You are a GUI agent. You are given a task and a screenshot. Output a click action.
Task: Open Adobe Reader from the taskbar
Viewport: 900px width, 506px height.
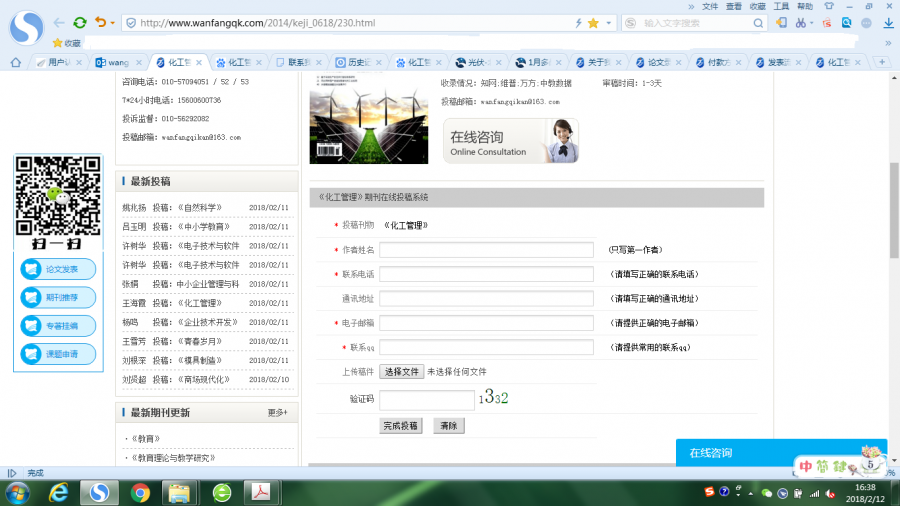[260, 492]
